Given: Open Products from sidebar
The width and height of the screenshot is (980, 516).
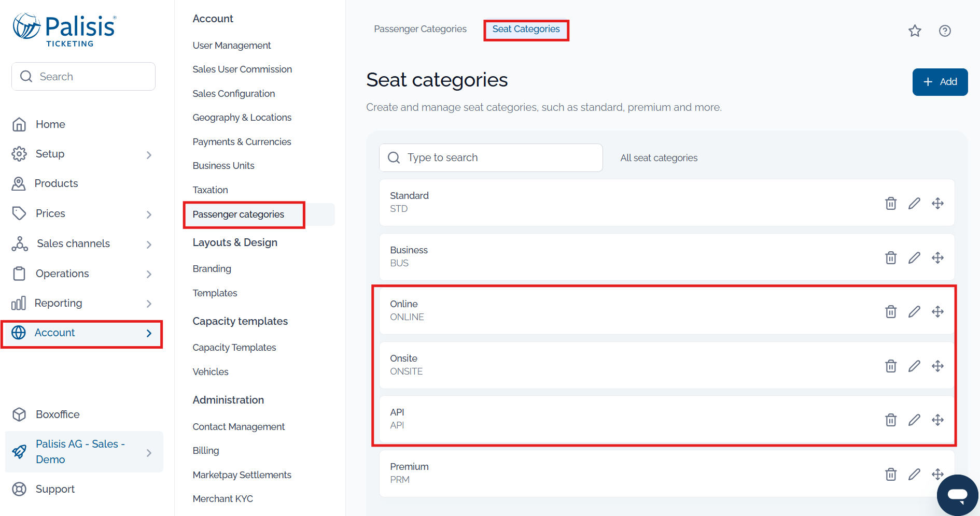Looking at the screenshot, I should pyautogui.click(x=56, y=183).
